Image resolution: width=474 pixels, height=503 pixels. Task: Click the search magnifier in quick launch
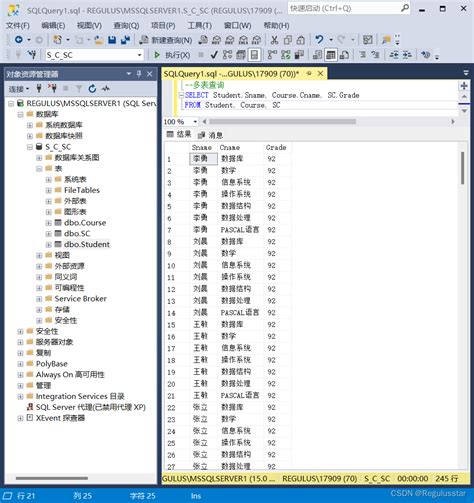click(405, 8)
